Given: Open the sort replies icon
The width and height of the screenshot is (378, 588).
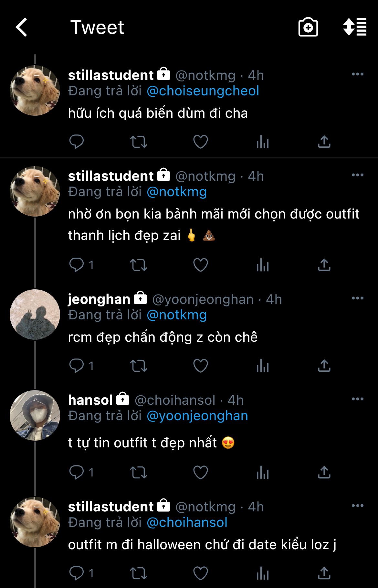Looking at the screenshot, I should pyautogui.click(x=354, y=27).
